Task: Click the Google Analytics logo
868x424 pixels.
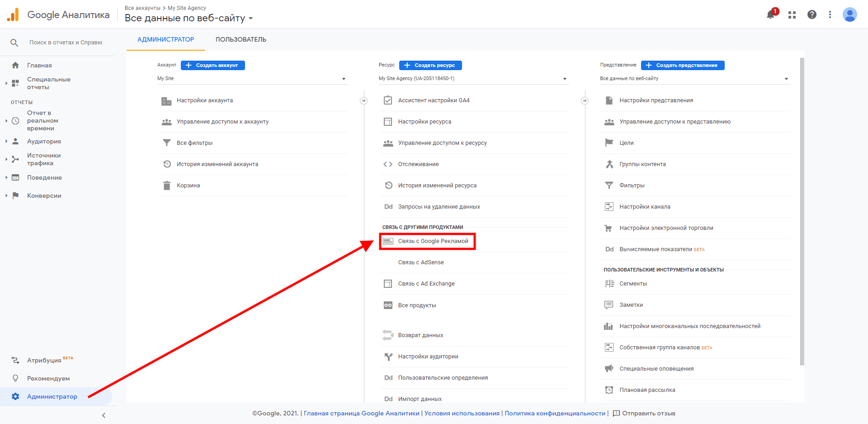Action: tap(13, 15)
